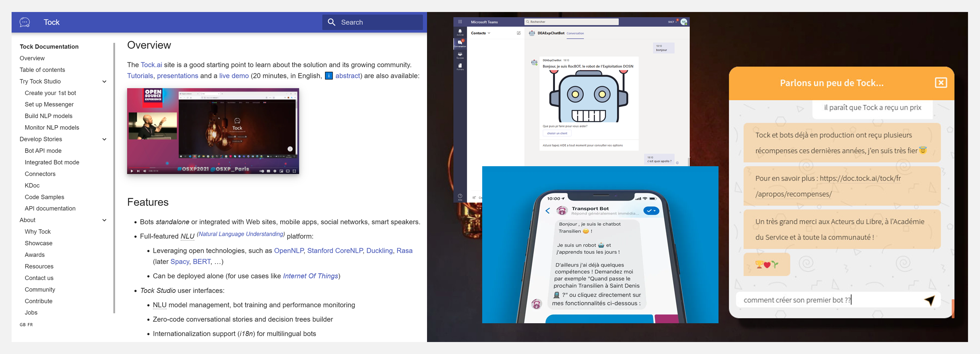Click the search magnifier icon in Tock header
This screenshot has width=980, height=354.
[331, 22]
